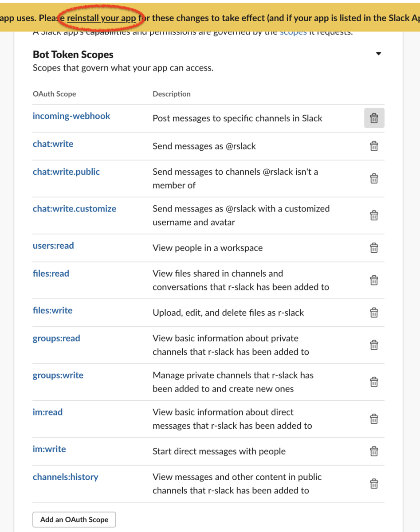Open the users:read scope link
Image resolution: width=420 pixels, height=532 pixels.
pos(53,246)
